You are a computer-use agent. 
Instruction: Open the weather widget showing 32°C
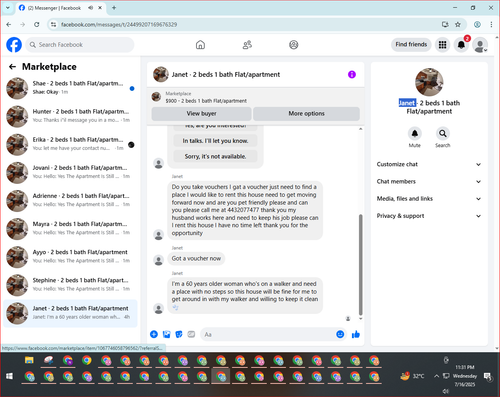[x=412, y=376]
